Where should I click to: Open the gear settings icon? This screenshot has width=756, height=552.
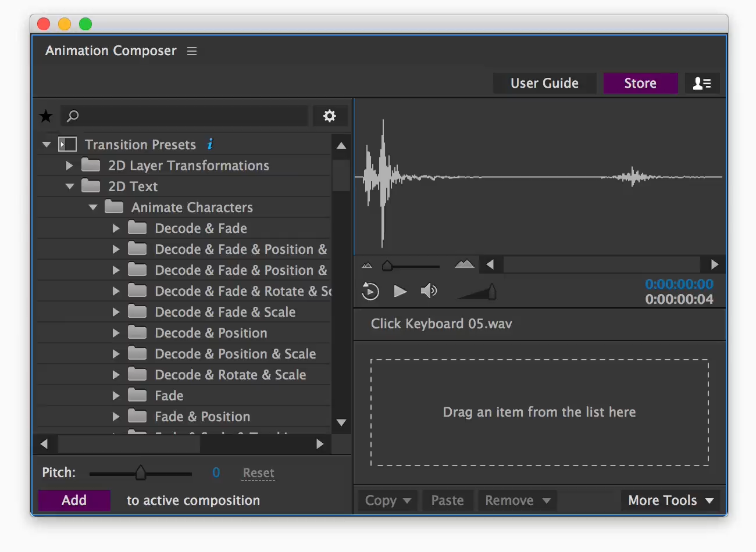tap(330, 116)
